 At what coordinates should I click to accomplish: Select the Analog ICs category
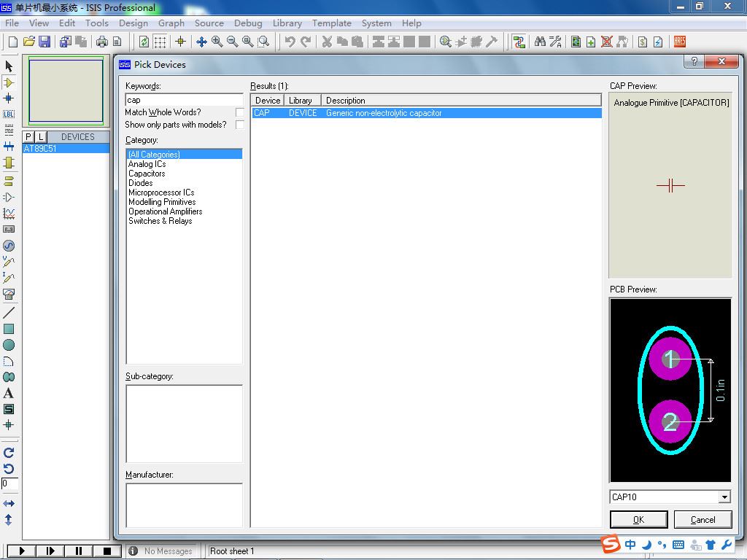click(147, 164)
